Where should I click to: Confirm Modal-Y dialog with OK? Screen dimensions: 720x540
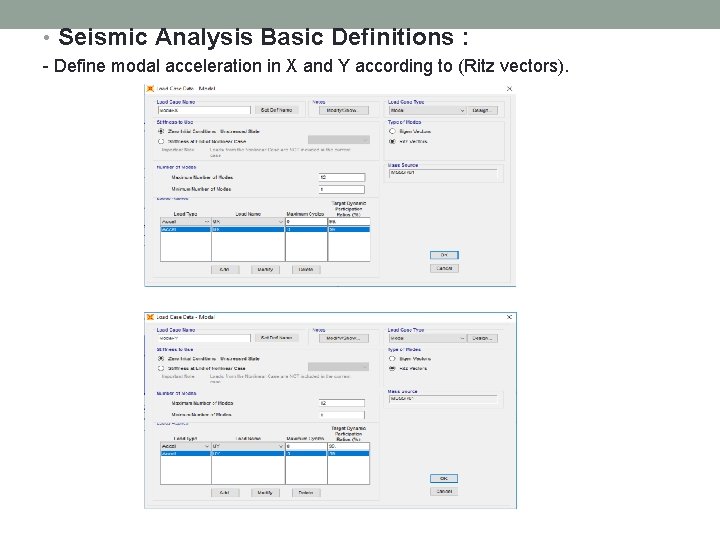[x=444, y=478]
